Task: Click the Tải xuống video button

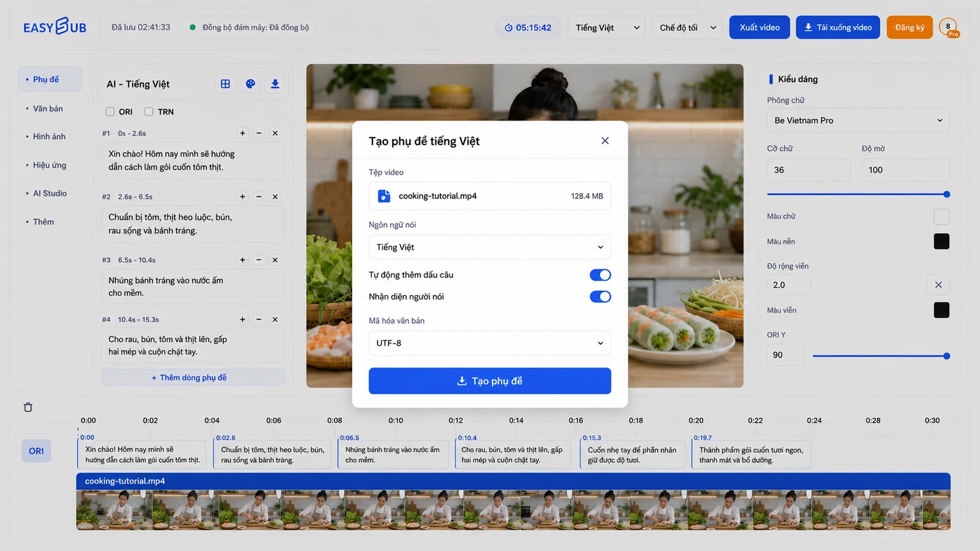Action: [x=838, y=28]
